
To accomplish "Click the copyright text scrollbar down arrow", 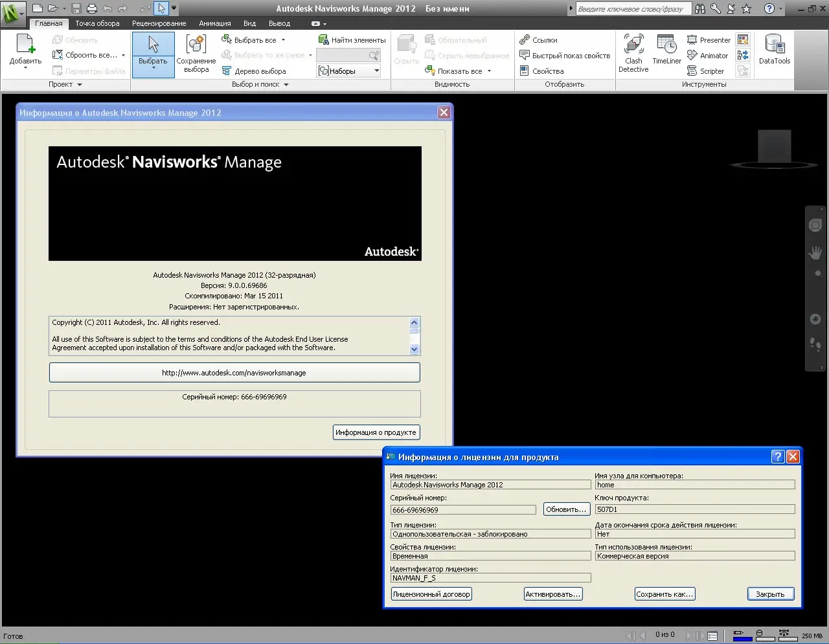I will [414, 350].
